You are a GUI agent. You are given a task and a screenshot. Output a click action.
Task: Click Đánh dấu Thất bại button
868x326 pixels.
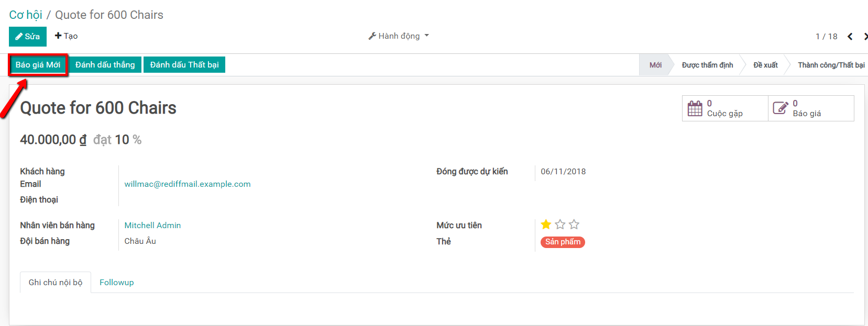click(x=184, y=65)
